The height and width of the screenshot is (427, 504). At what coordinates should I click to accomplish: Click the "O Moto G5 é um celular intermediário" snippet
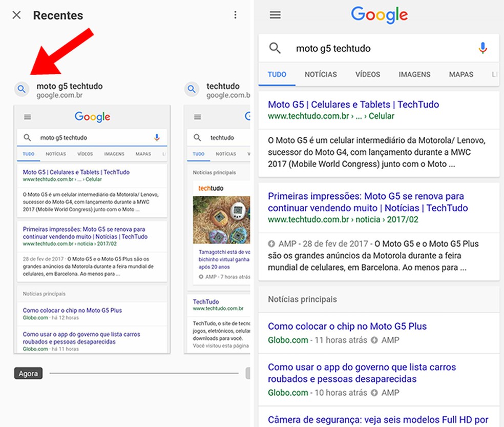click(376, 152)
